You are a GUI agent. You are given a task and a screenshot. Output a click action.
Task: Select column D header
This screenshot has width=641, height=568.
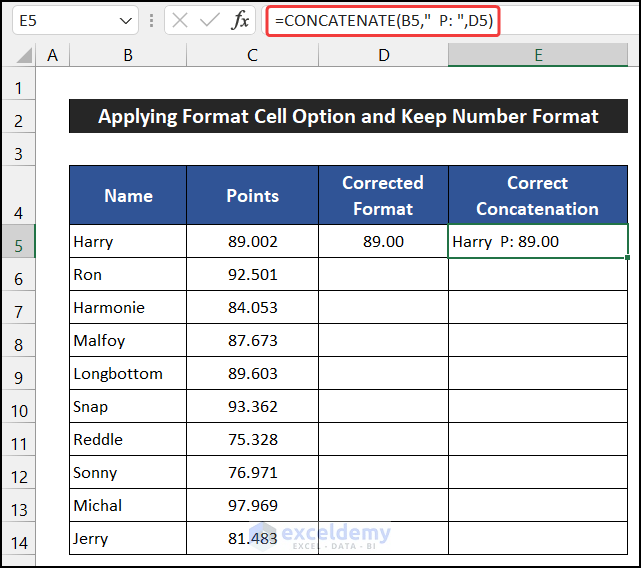(x=383, y=56)
